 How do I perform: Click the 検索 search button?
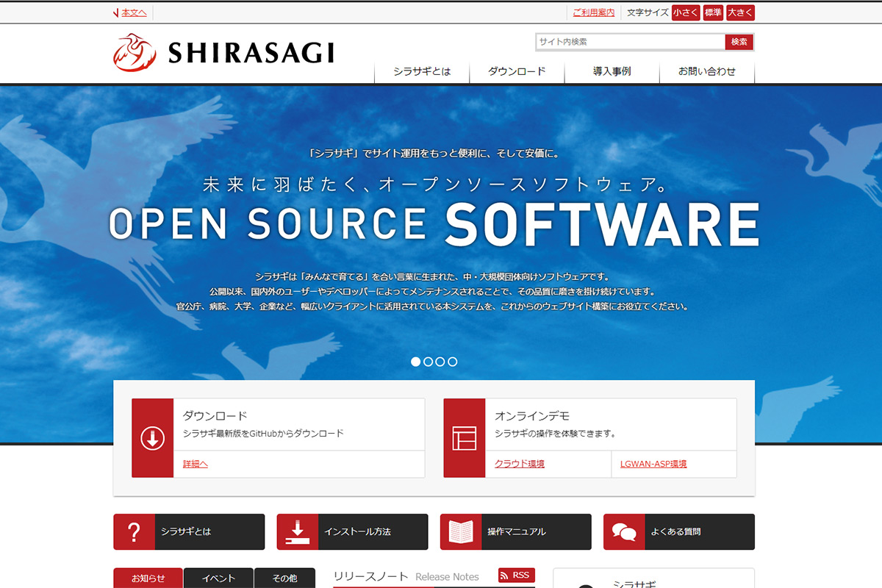[x=739, y=42]
